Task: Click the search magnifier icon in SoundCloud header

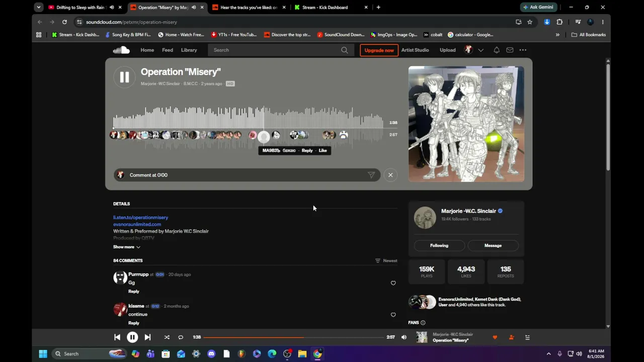Action: 345,50
